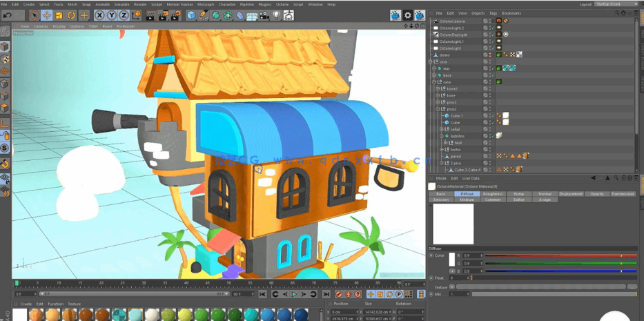Click the Float value field
This screenshot has height=321, width=644.
(x=459, y=278)
